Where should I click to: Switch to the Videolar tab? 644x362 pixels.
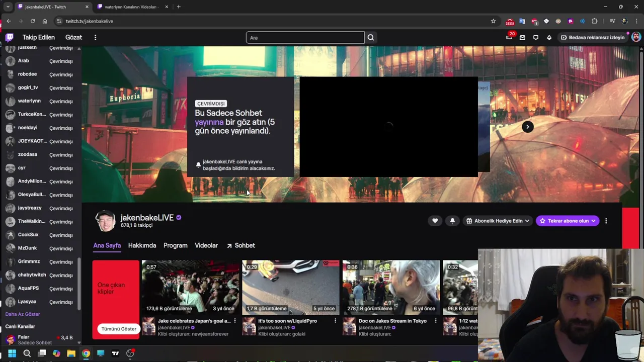[206, 245]
